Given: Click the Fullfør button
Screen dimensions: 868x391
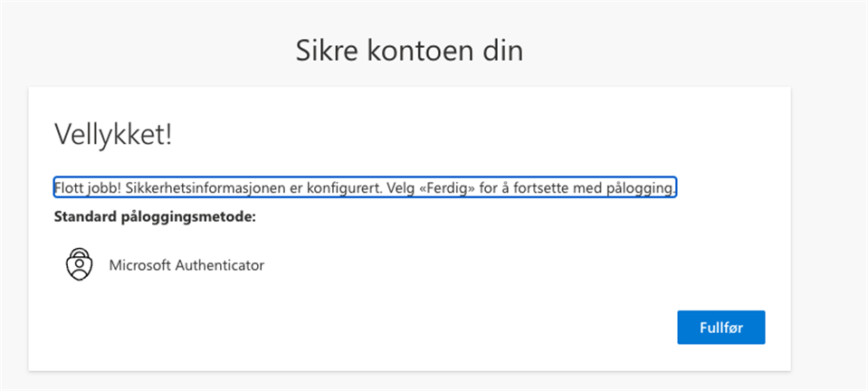Looking at the screenshot, I should [x=720, y=328].
